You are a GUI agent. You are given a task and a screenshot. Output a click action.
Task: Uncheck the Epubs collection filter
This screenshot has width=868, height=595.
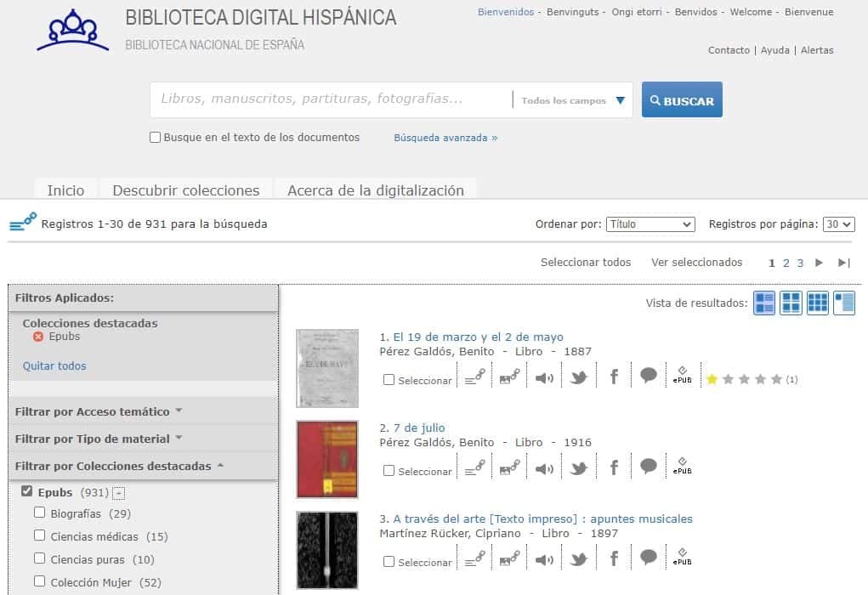pyautogui.click(x=26, y=491)
